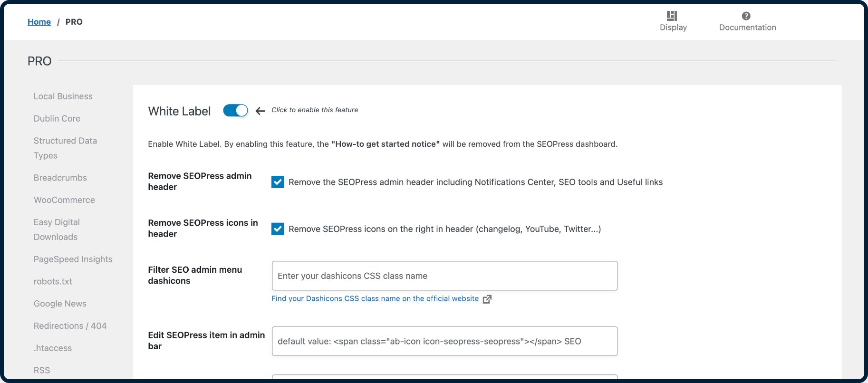This screenshot has height=383, width=868.
Task: Open Breadcrumbs settings tab
Action: click(60, 178)
